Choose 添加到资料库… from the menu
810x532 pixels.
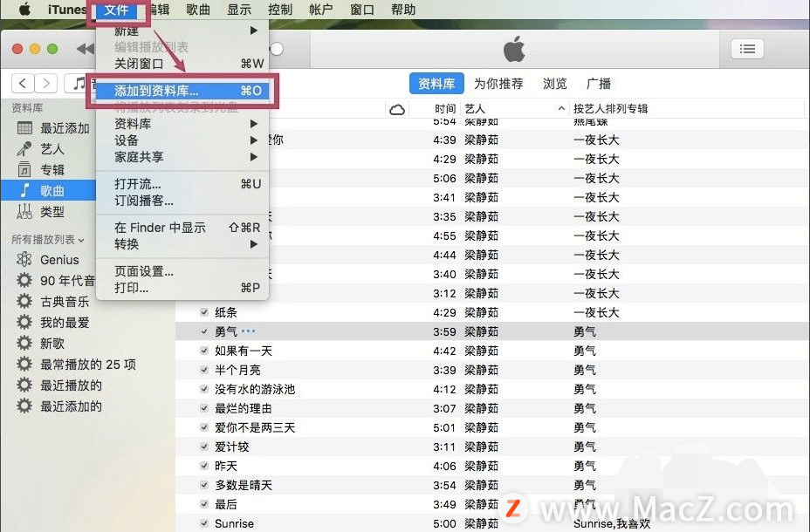(x=182, y=91)
